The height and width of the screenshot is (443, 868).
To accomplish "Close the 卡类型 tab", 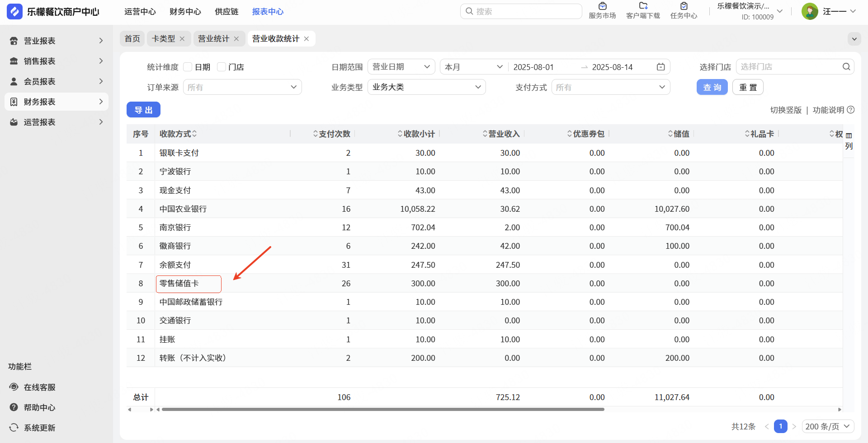I will 182,39.
